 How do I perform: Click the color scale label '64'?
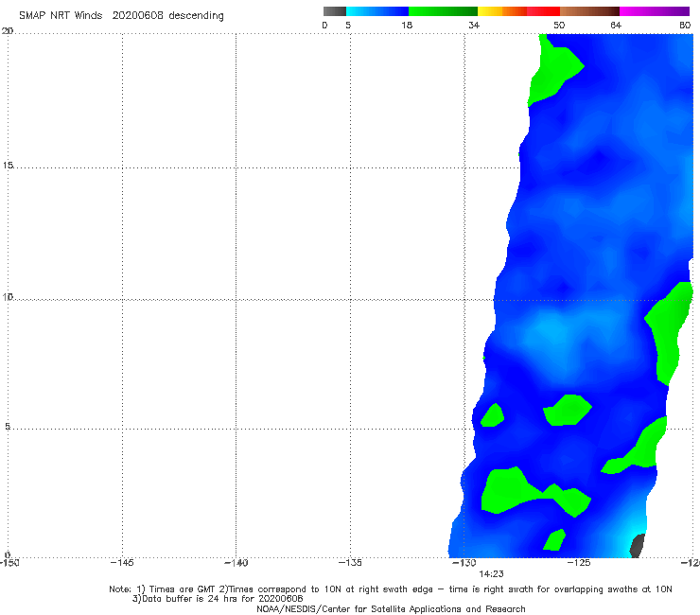(616, 26)
